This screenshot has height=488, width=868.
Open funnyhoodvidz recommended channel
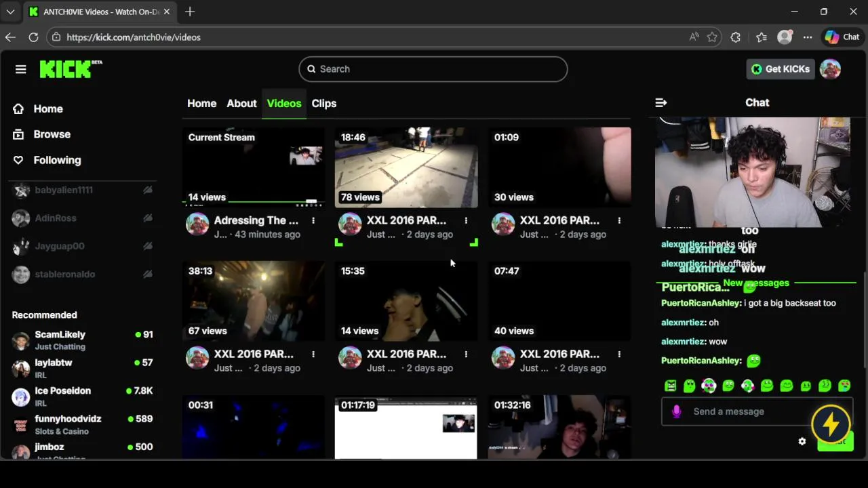(83, 424)
